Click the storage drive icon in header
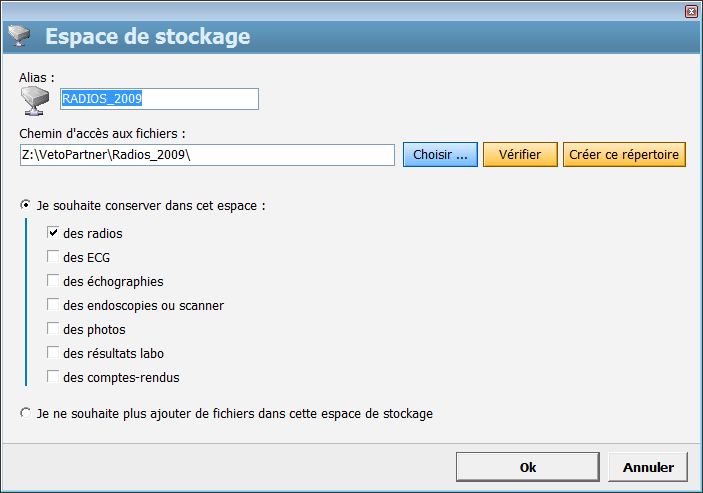This screenshot has height=493, width=703. [x=19, y=38]
